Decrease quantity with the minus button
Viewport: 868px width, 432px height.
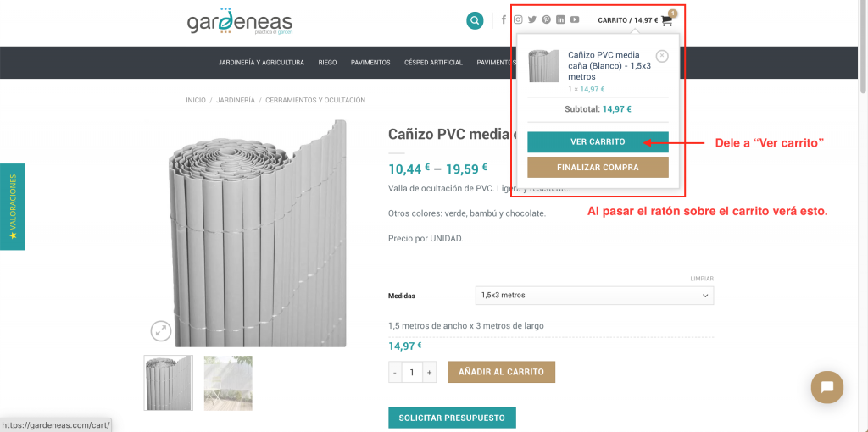pyautogui.click(x=395, y=373)
